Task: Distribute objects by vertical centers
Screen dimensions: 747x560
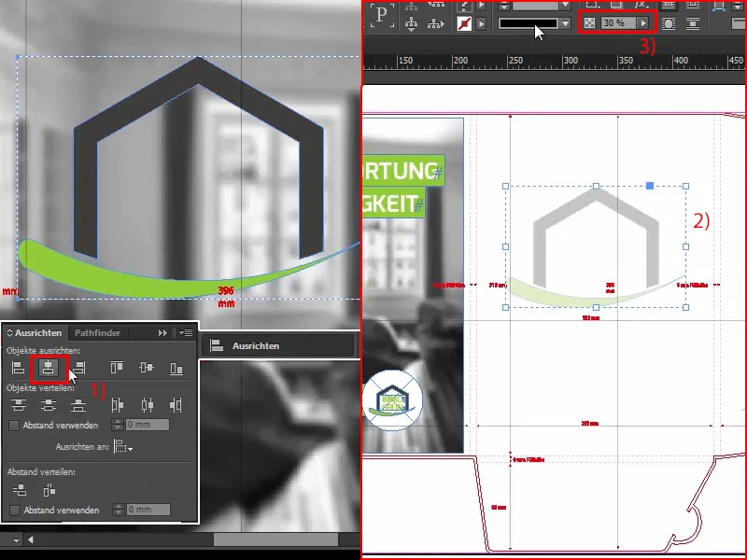Action: tap(49, 405)
